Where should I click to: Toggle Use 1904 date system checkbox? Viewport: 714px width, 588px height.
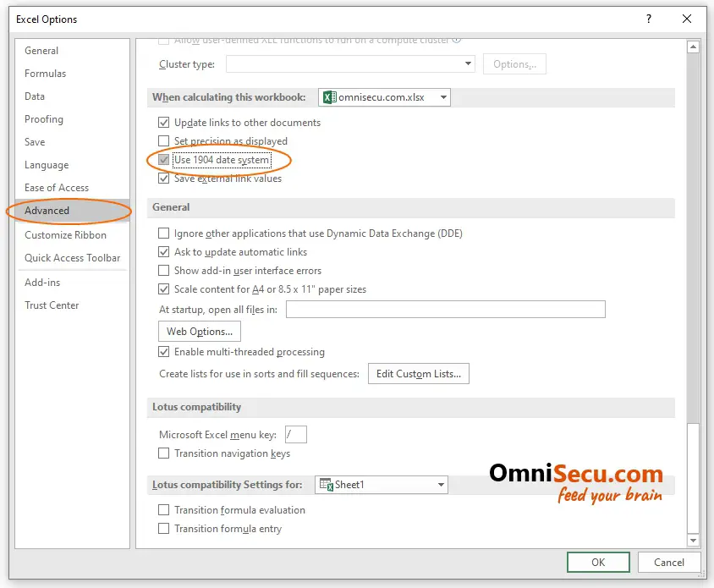(x=163, y=160)
